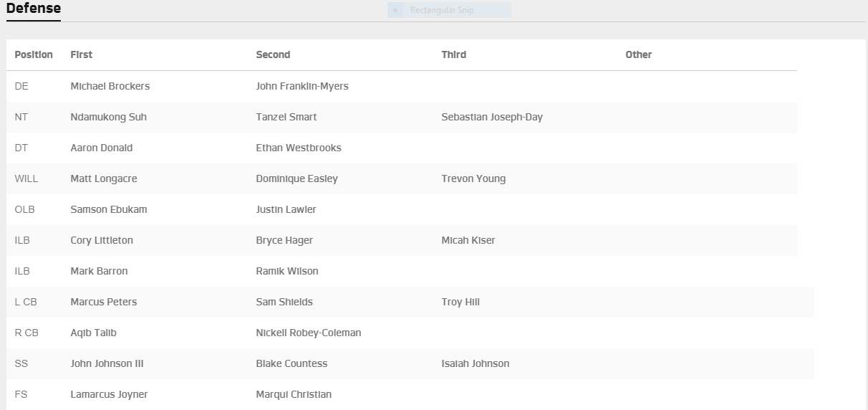This screenshot has width=868, height=410.
Task: Select Cory Littleton at ILB
Action: [x=101, y=240]
